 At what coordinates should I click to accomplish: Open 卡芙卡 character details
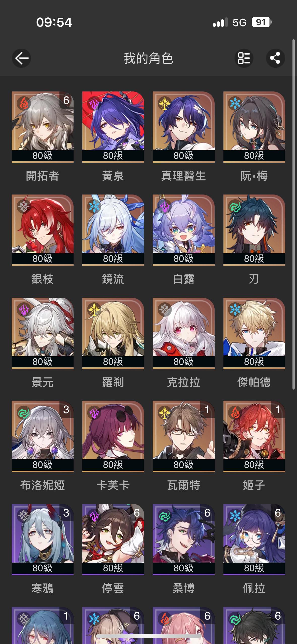(x=113, y=436)
